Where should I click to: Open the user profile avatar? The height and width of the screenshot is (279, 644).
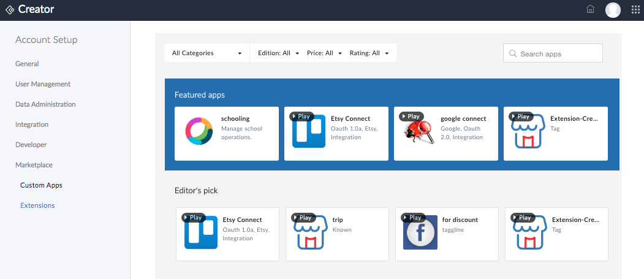coord(613,10)
